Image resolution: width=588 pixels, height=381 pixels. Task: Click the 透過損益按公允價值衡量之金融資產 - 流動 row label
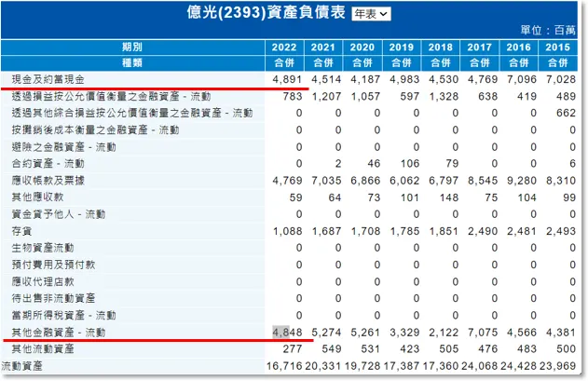(x=112, y=96)
